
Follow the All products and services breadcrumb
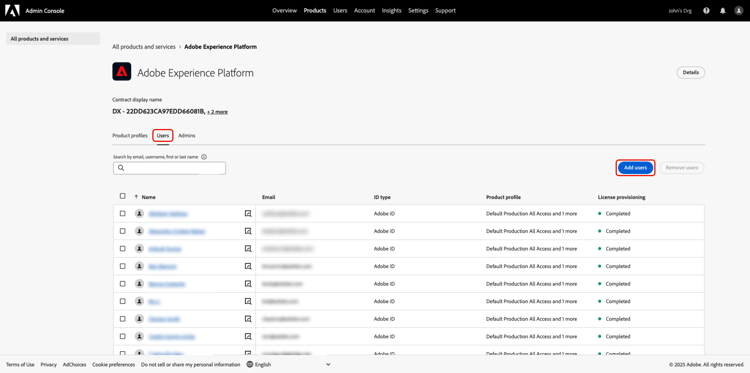click(x=143, y=47)
